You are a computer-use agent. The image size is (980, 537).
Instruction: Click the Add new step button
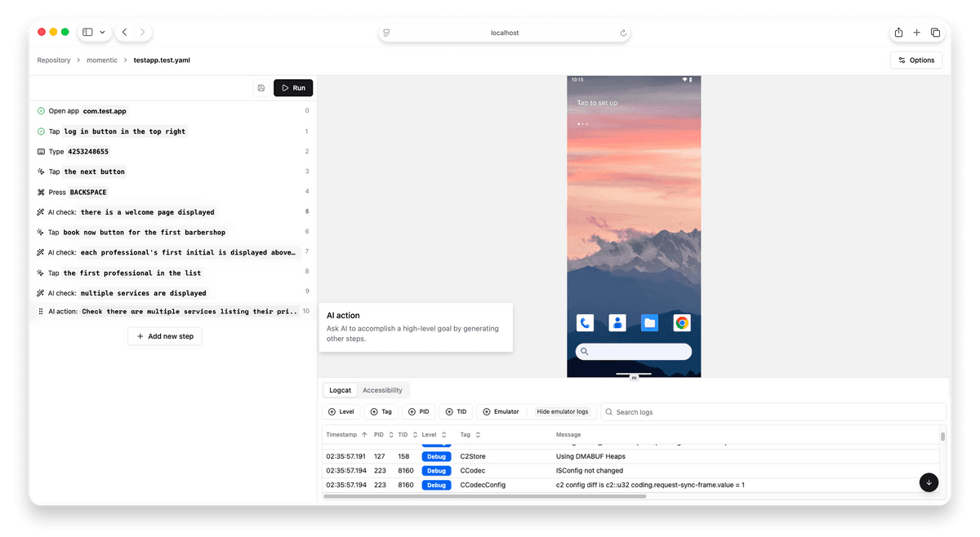pos(164,335)
